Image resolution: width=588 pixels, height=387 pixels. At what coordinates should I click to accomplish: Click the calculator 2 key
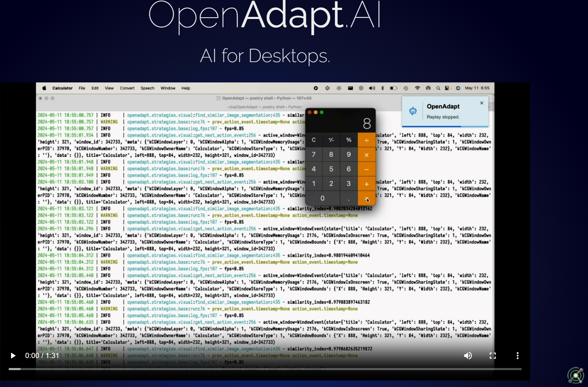(x=331, y=183)
